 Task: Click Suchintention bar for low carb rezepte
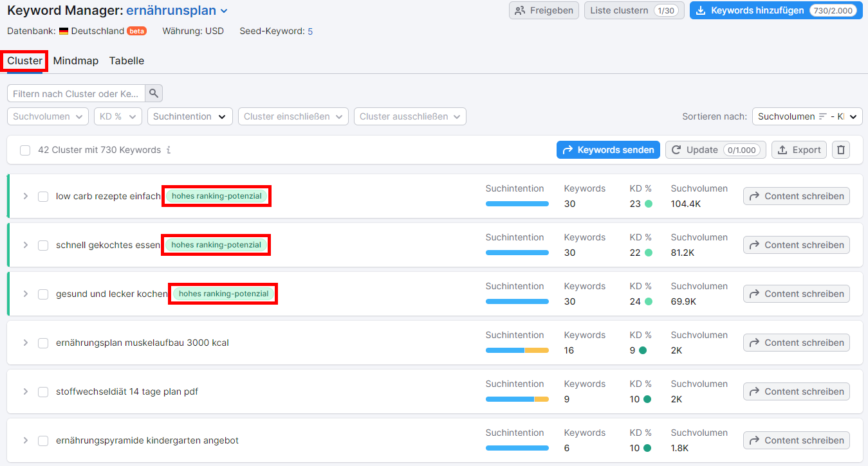(x=517, y=204)
